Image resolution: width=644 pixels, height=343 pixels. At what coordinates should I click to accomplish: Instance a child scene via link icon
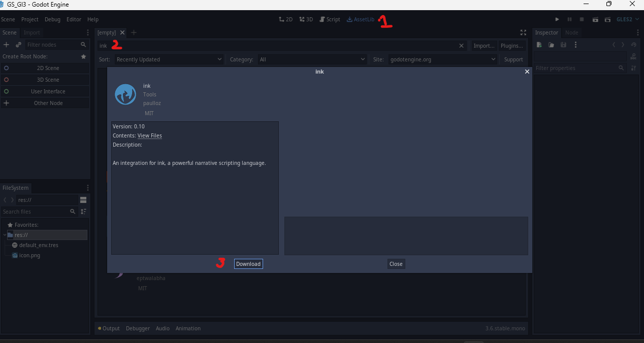tap(18, 45)
